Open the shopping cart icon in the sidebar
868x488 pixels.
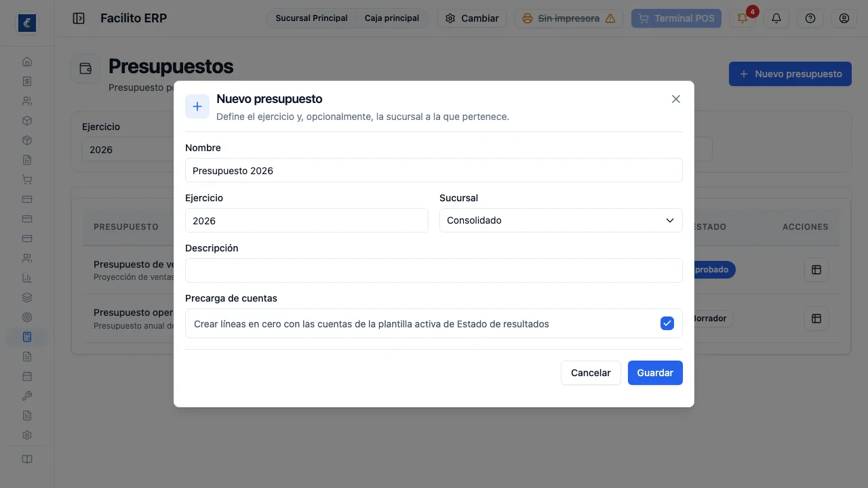tap(27, 180)
